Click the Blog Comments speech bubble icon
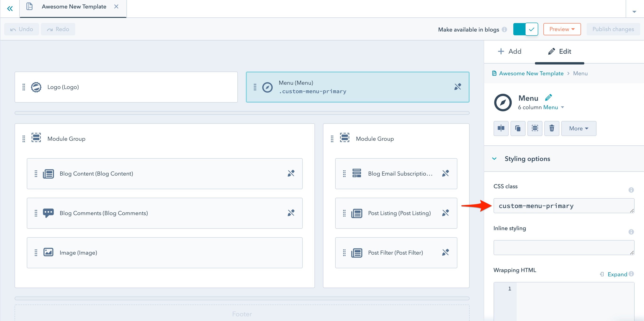 point(48,213)
